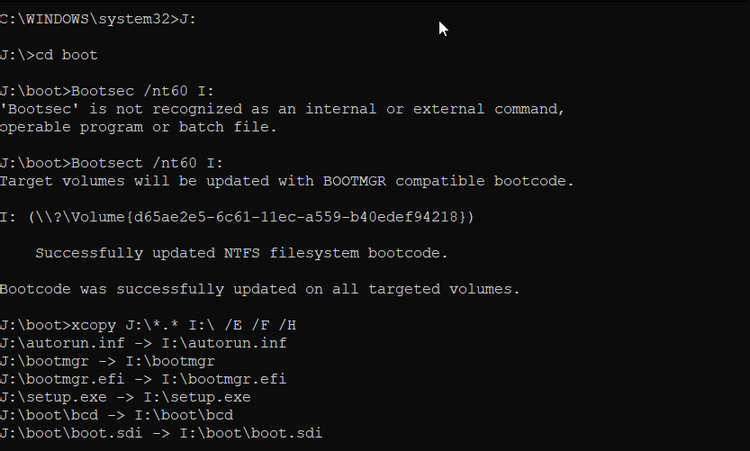This screenshot has width=750, height=451.
Task: Click the word 'xcopy' in the command
Action: (90, 325)
